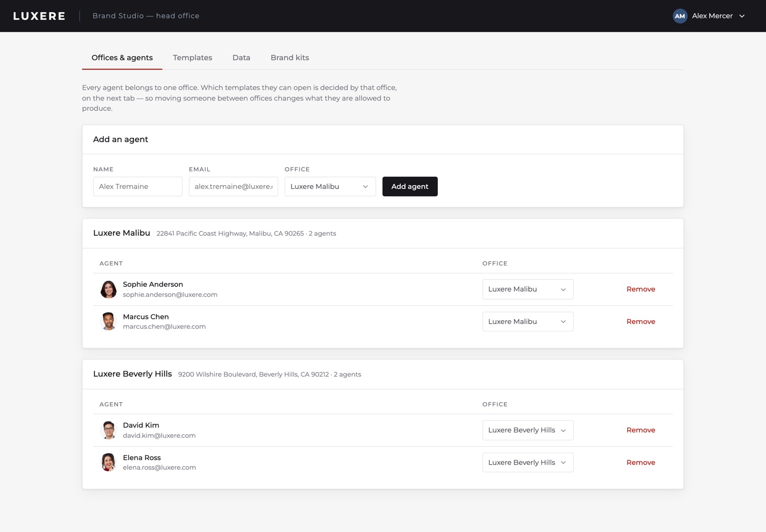Switch to the Templates tab

(193, 57)
